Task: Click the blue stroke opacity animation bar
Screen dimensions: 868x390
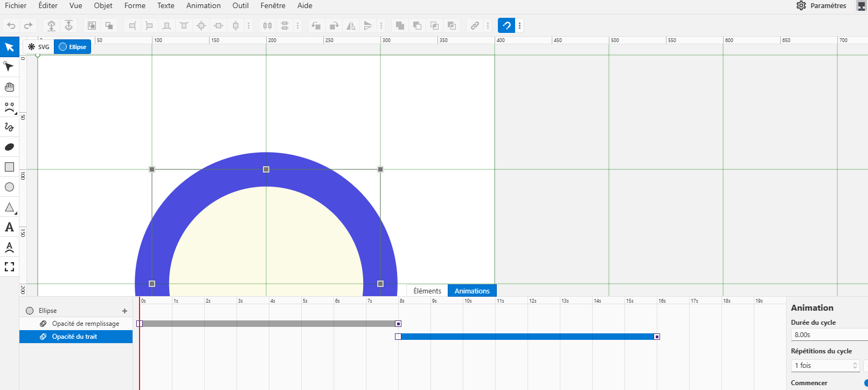Action: coord(527,337)
